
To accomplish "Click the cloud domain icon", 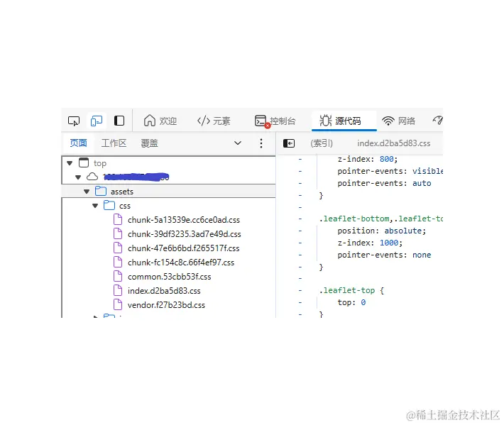I will (x=92, y=177).
